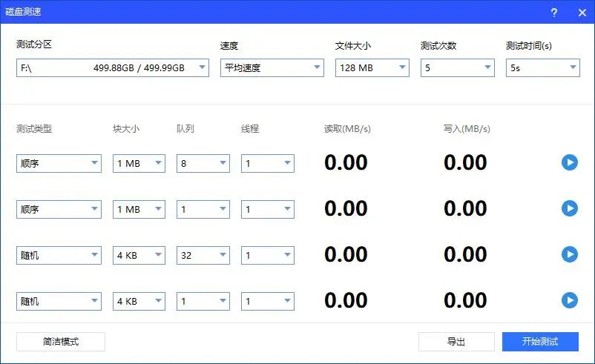Open first row thread dropdown
The width and height of the screenshot is (595, 364).
click(x=268, y=163)
